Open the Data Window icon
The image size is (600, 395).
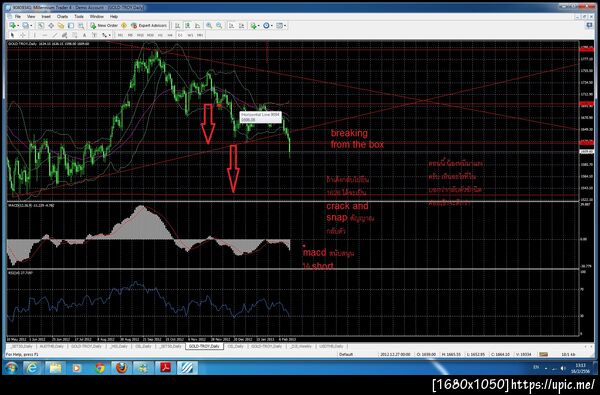click(51, 26)
